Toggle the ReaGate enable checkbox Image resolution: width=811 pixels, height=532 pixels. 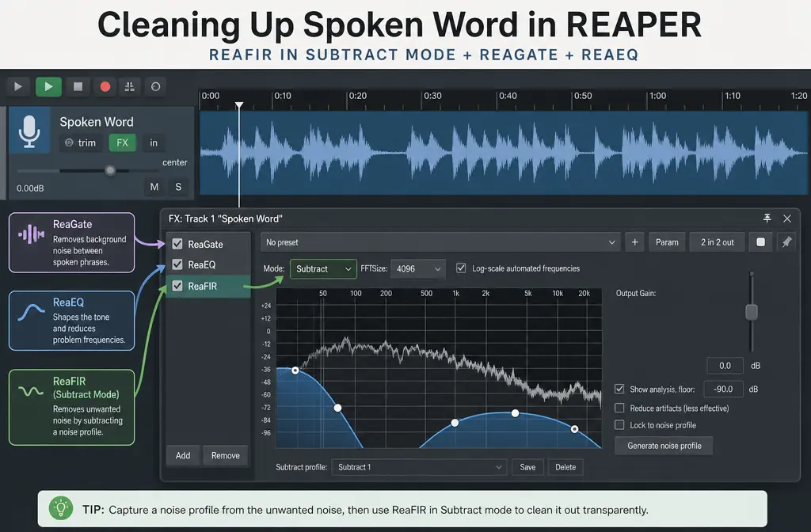click(177, 244)
